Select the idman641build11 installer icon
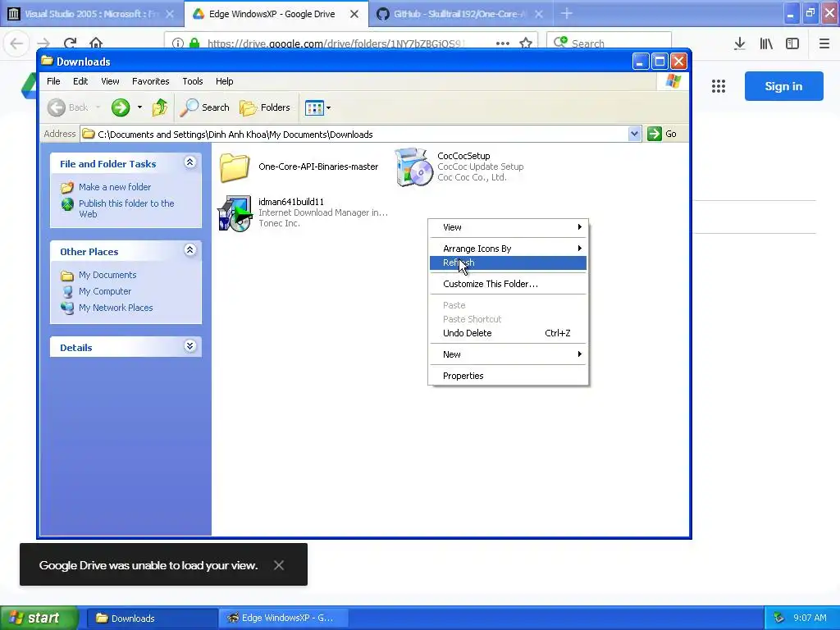The height and width of the screenshot is (630, 840). point(235,212)
